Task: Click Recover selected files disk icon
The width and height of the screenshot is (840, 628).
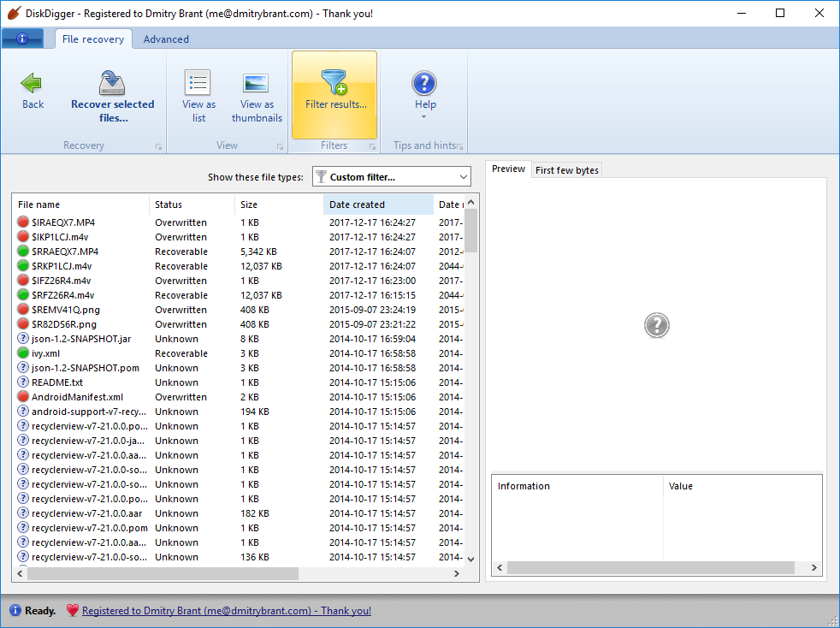Action: tap(113, 83)
